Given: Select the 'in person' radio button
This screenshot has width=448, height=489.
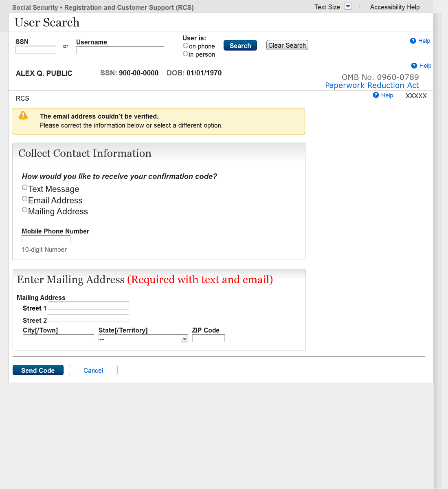Looking at the screenshot, I should click(185, 54).
